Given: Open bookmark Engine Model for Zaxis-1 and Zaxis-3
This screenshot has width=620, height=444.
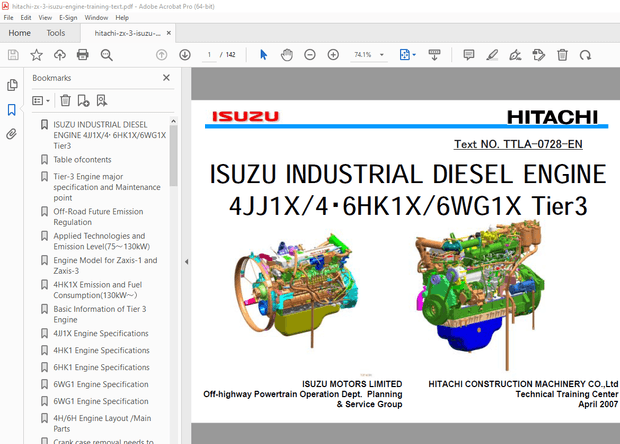Looking at the screenshot, I should click(x=105, y=266).
